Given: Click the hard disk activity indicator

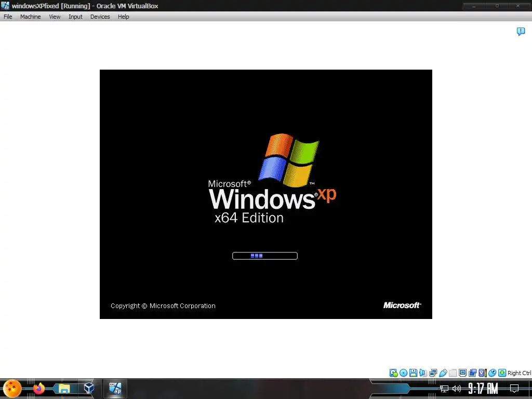Looking at the screenshot, I should click(394, 373).
